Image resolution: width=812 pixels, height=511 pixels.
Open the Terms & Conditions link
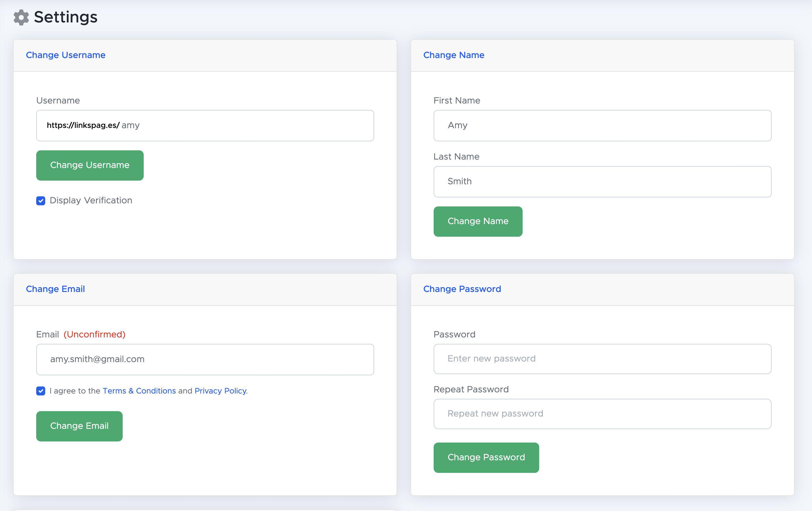[139, 391]
